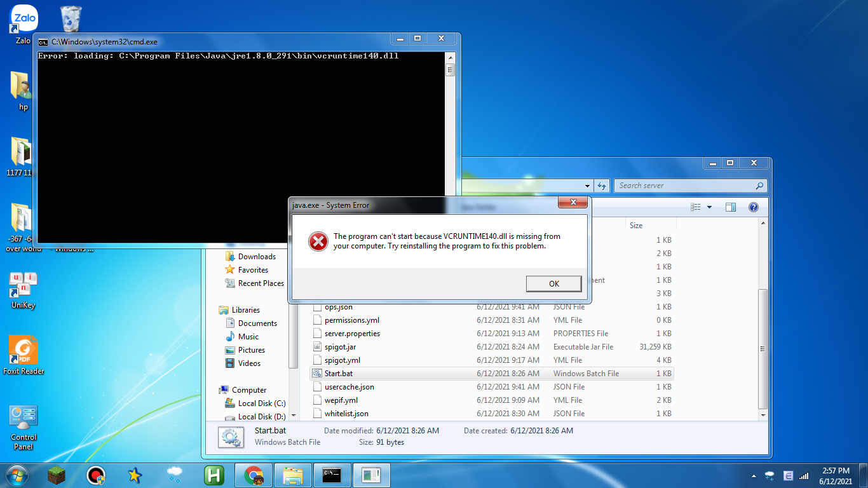Select the Control Panel desktop icon
The width and height of the screenshot is (868, 488).
[24, 427]
